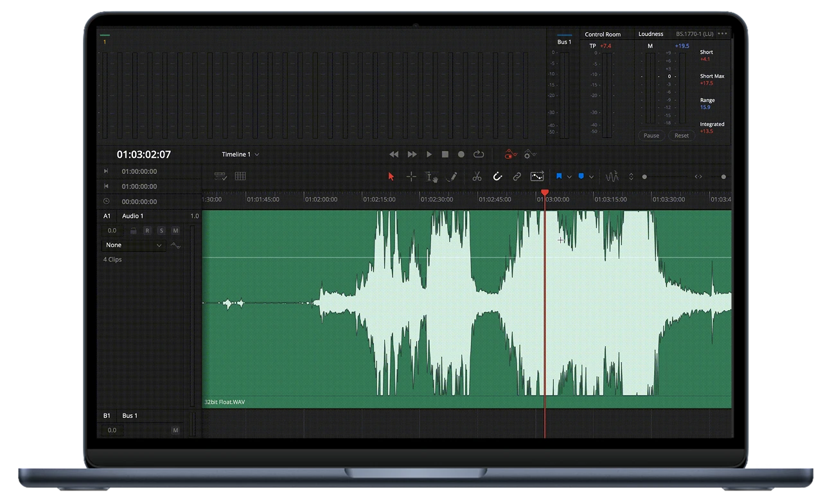Open the Loudness panel three-dot menu
The height and width of the screenshot is (504, 832).
723,34
